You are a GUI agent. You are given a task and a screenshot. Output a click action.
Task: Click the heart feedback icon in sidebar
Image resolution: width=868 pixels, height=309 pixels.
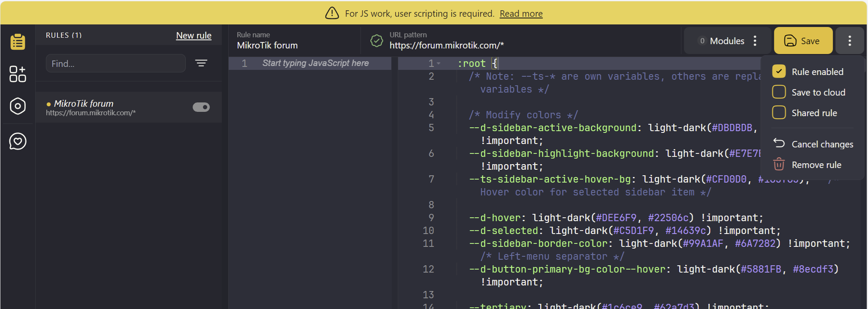(x=18, y=141)
